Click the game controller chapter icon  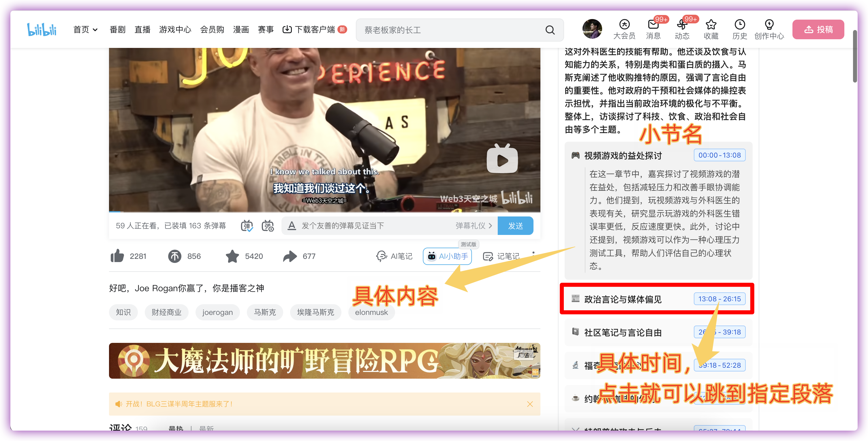click(x=576, y=155)
